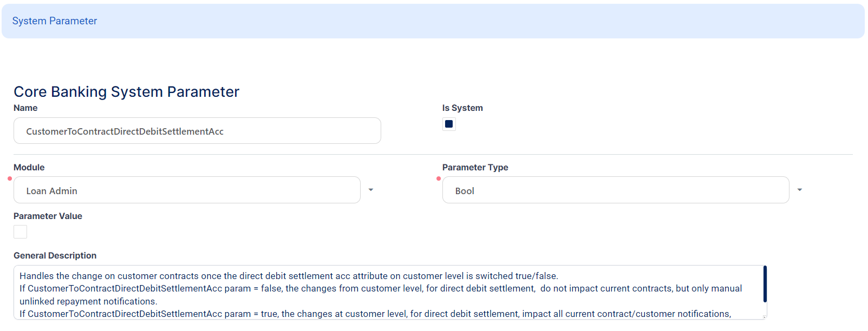Click the red required marker beside Parameter Type

click(x=439, y=178)
